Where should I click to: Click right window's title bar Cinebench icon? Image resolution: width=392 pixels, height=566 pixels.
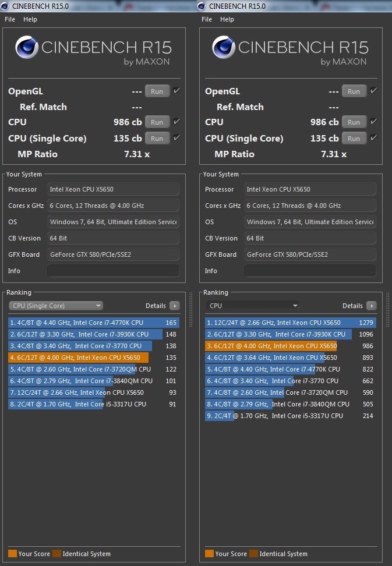pos(201,6)
